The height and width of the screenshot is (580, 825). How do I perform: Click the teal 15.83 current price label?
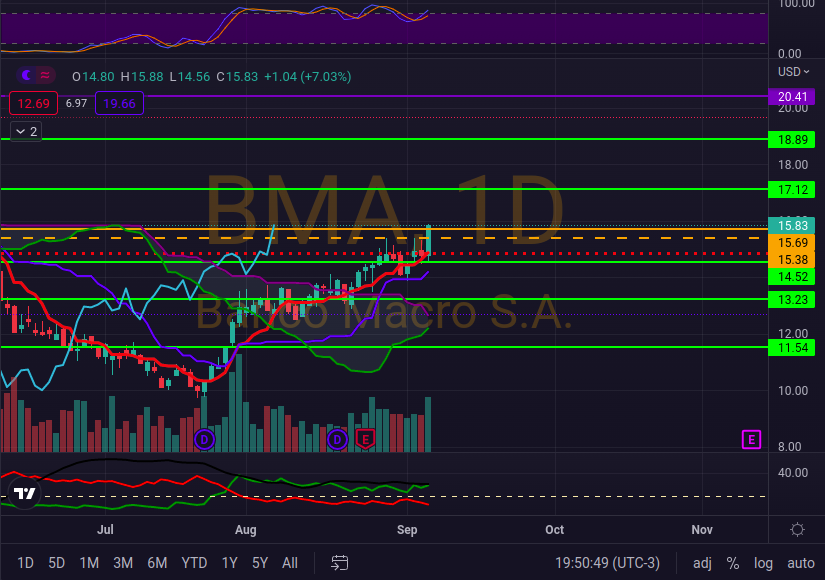click(792, 226)
